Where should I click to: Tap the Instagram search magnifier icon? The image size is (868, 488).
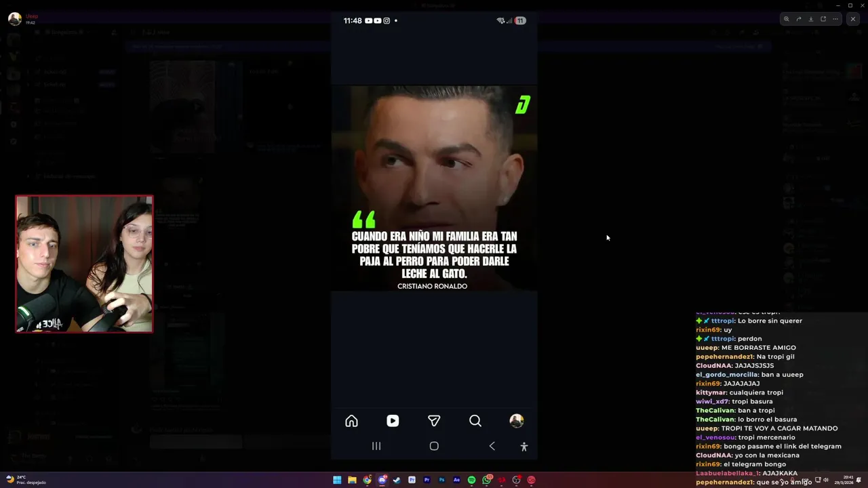tap(475, 421)
